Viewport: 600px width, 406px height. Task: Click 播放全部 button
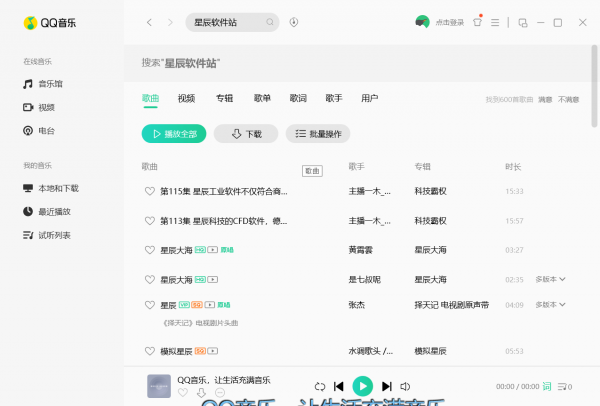(x=174, y=134)
